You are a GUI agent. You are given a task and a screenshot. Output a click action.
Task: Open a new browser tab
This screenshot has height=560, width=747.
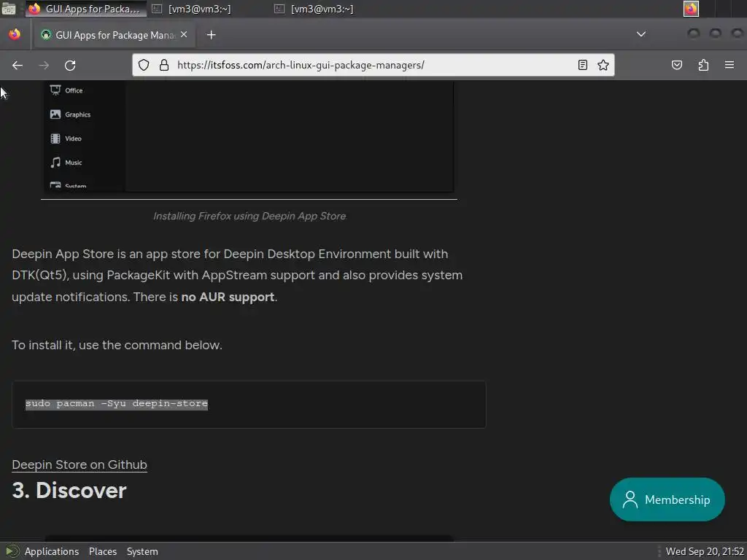pos(211,35)
